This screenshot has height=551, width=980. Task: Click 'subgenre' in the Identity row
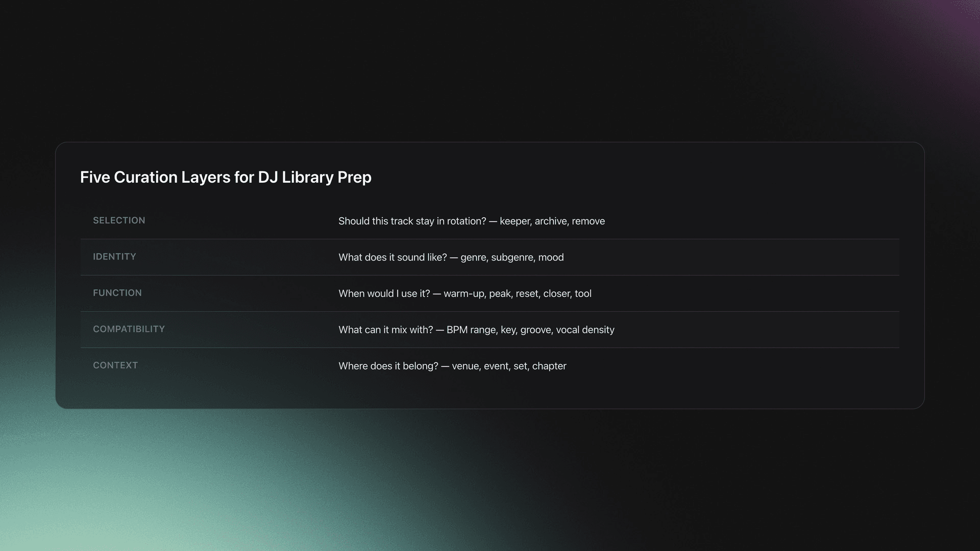[512, 257]
